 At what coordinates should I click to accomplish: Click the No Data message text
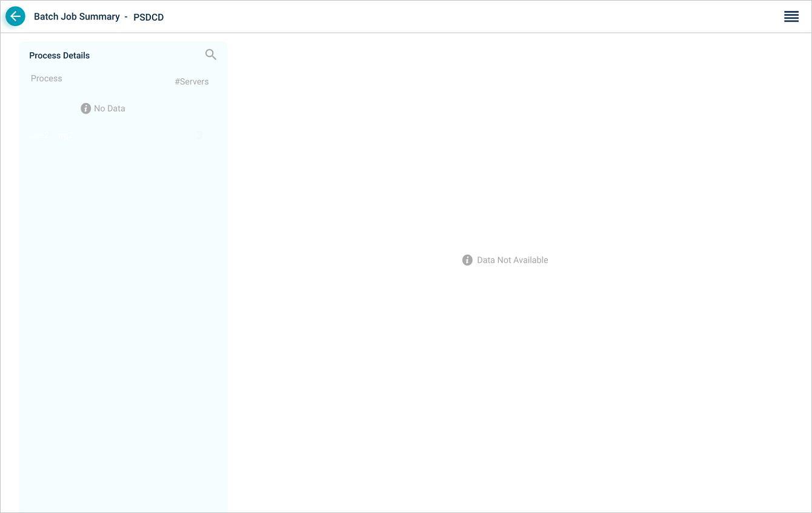[110, 109]
